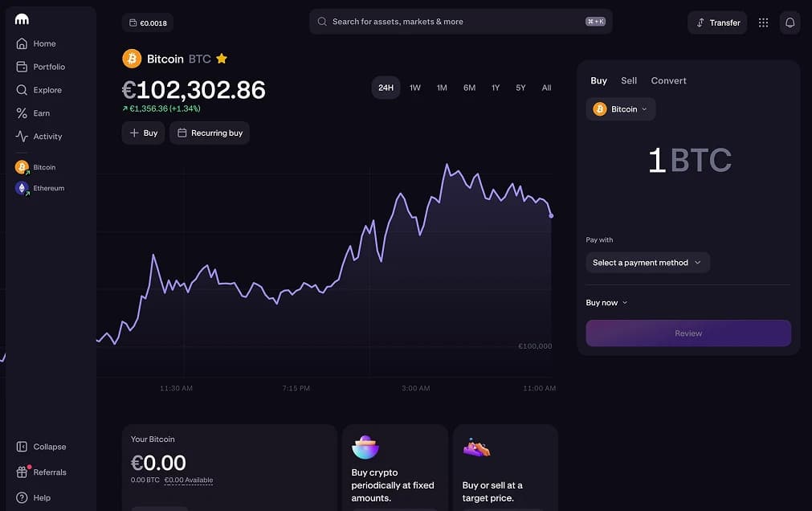Open Referrals gift icon
812x511 pixels.
tap(22, 472)
